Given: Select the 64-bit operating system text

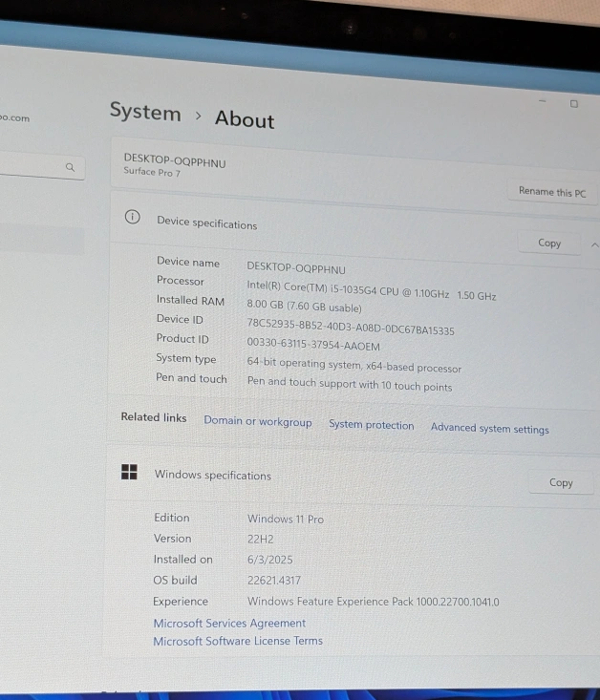Looking at the screenshot, I should 354,365.
